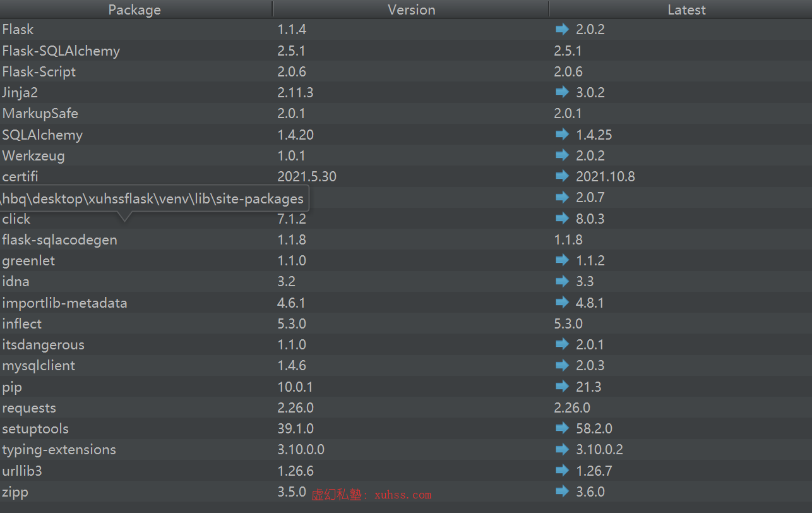The width and height of the screenshot is (812, 513).
Task: Select the certifi package name
Action: click(20, 176)
